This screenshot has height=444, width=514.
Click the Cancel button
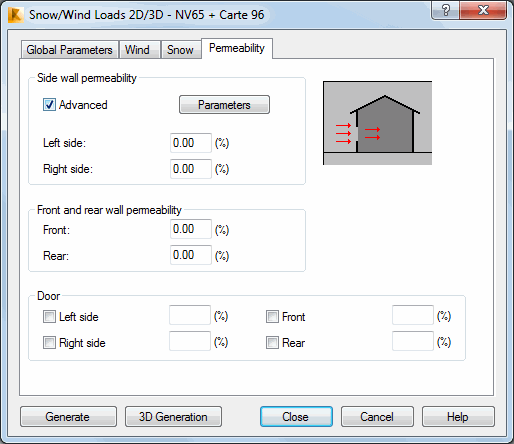(x=377, y=417)
